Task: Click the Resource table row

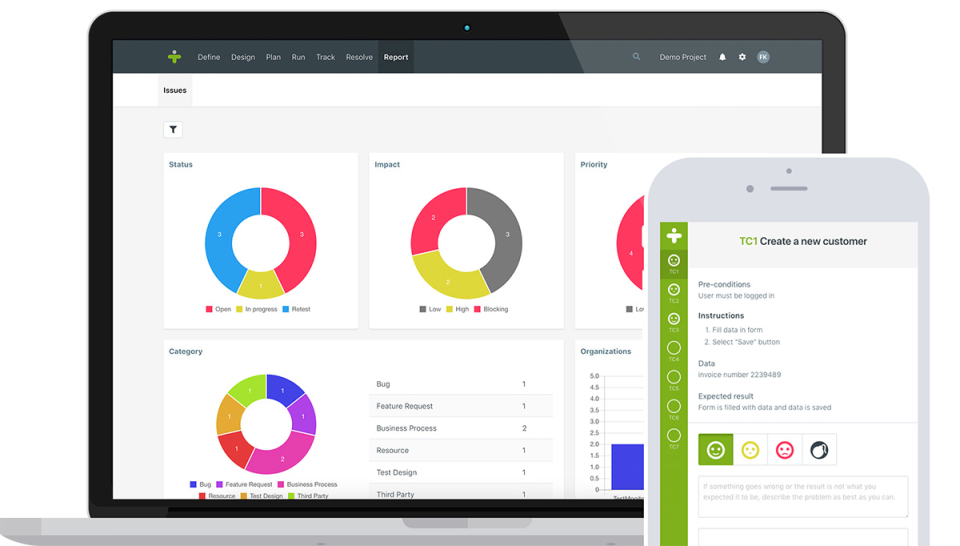Action: tap(461, 450)
